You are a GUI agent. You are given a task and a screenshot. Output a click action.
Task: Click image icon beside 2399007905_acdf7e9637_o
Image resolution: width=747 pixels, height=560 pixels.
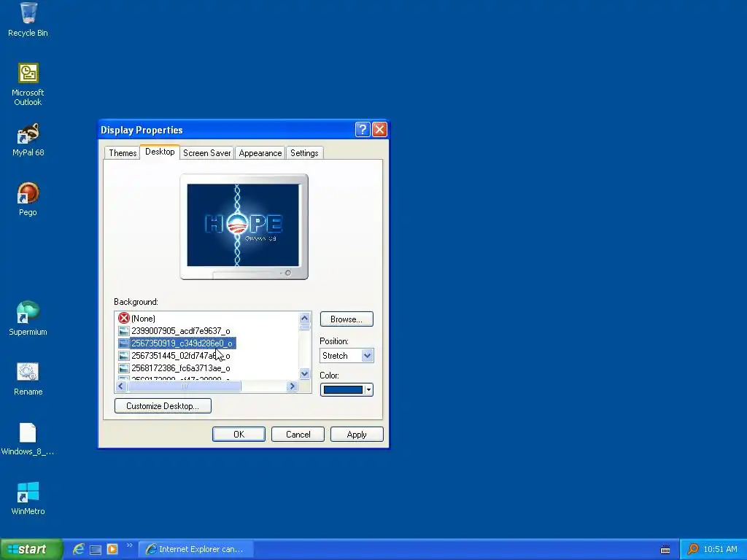tap(124, 331)
